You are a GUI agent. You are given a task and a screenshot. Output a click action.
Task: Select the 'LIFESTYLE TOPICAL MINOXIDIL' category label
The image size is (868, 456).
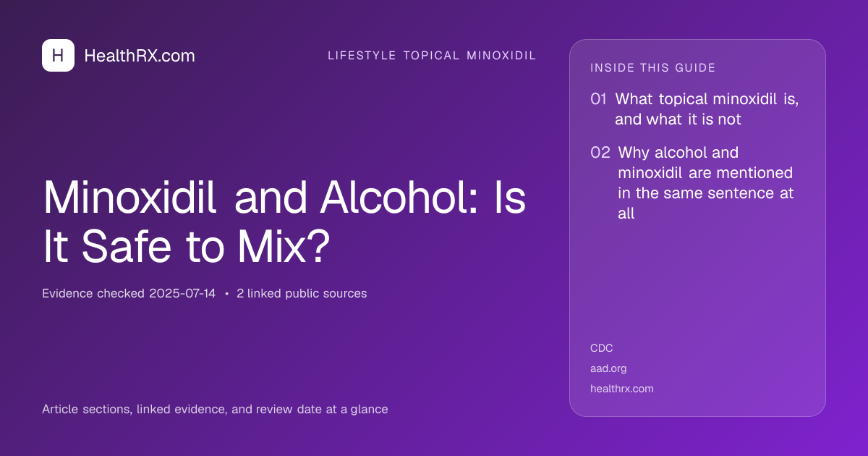coord(432,56)
